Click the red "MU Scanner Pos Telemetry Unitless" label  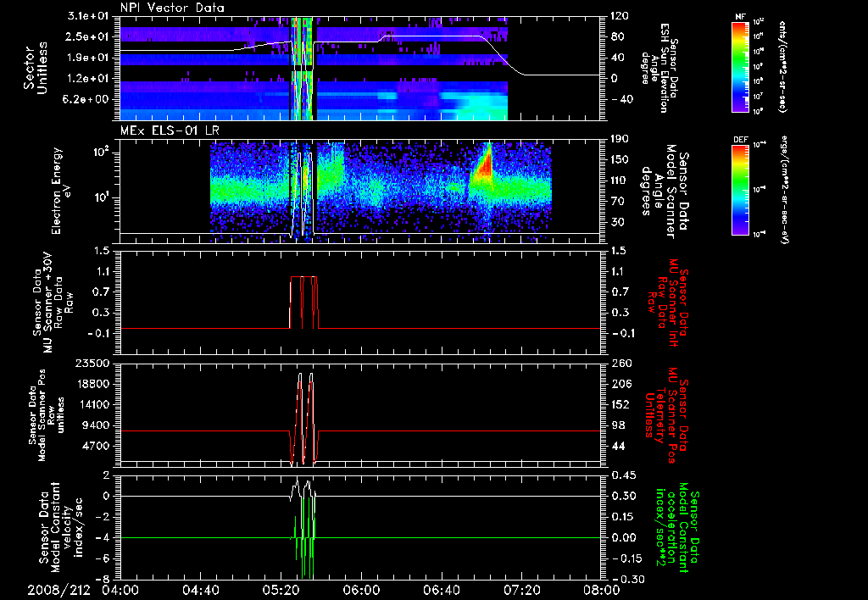(667, 415)
